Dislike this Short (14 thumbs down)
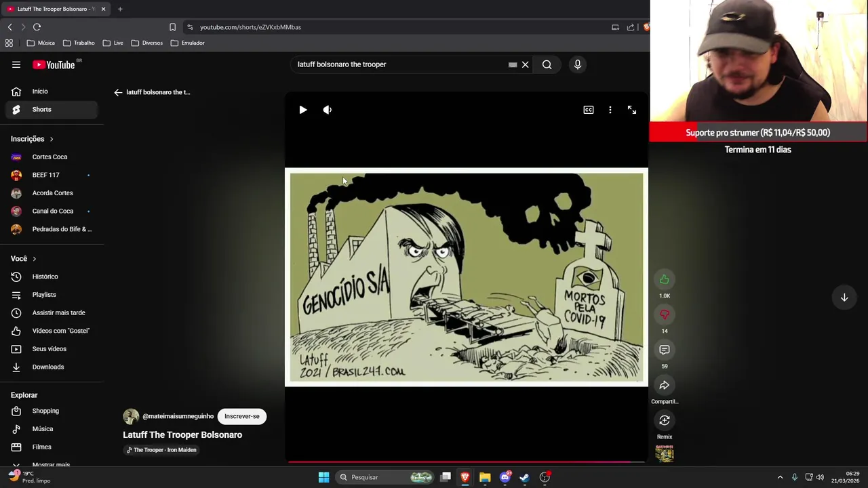The image size is (868, 488). 665,314
